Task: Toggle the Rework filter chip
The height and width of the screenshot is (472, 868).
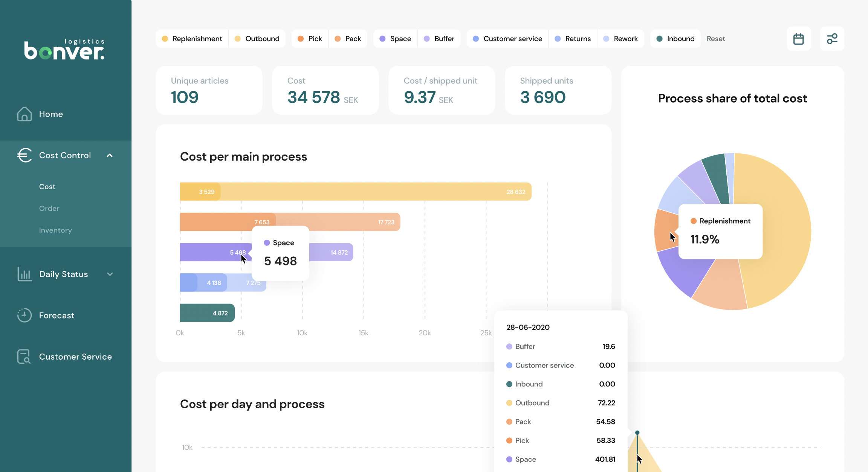Action: 620,38
